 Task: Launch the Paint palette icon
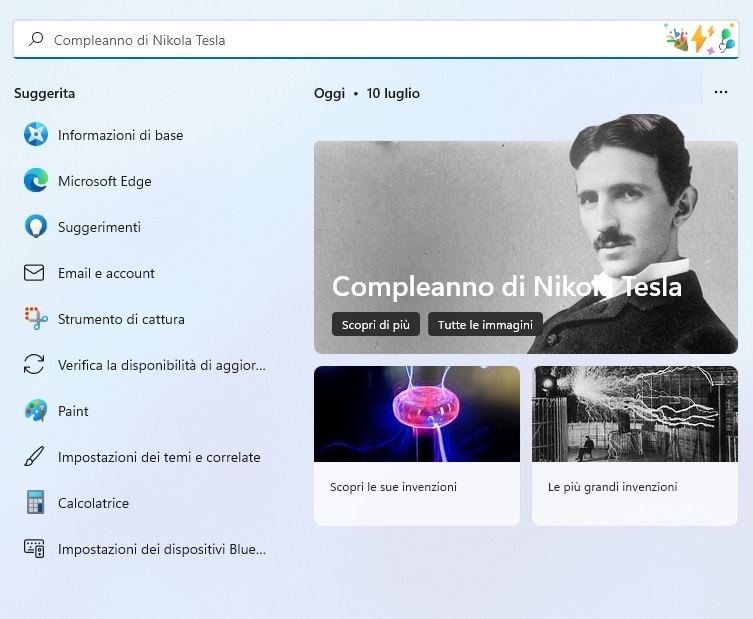tap(36, 411)
